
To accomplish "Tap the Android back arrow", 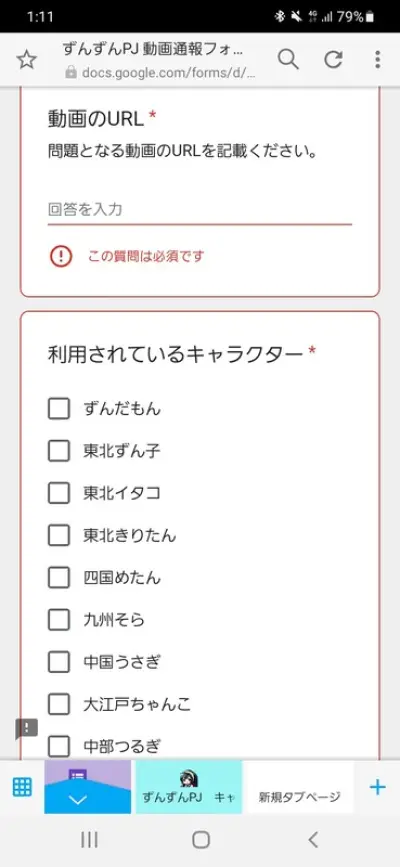I will [313, 839].
